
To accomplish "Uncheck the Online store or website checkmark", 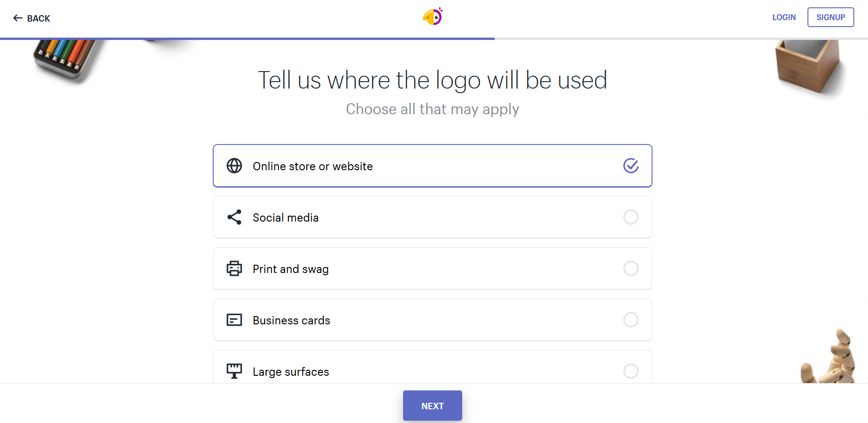I will [x=631, y=166].
